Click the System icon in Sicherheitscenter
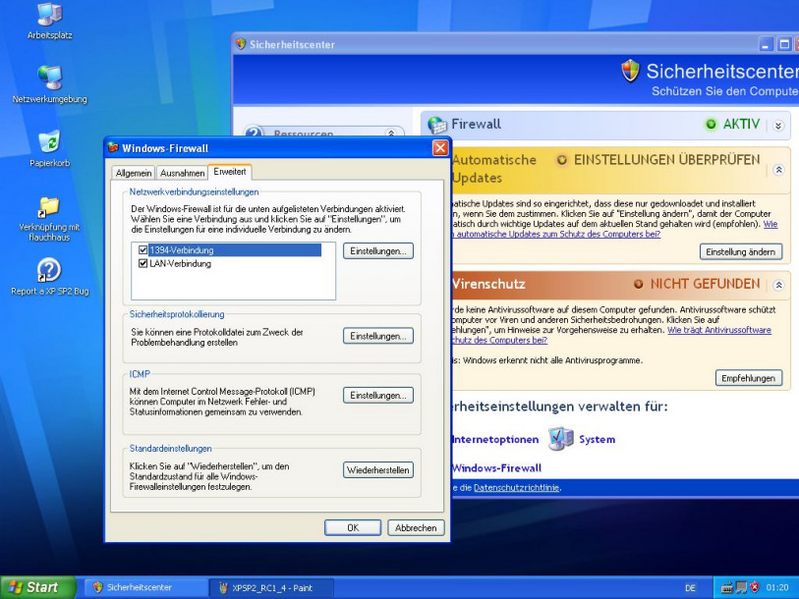 (x=561, y=439)
